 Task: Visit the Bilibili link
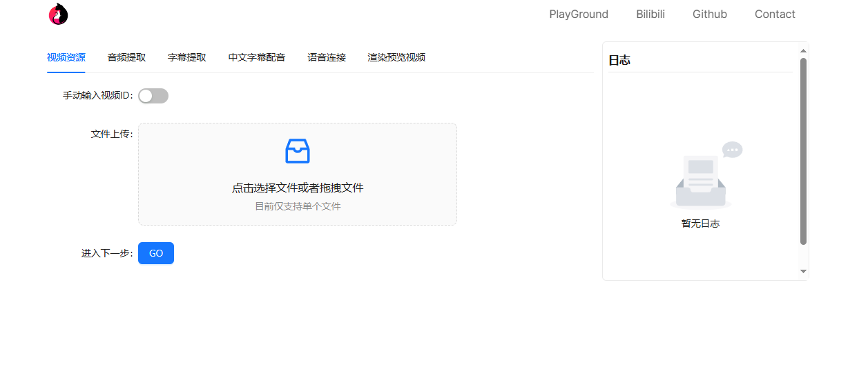(650, 14)
